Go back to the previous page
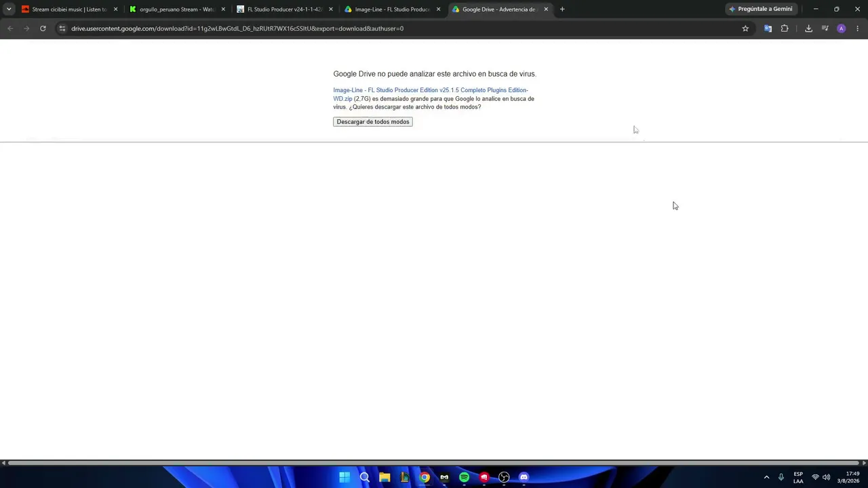The height and width of the screenshot is (488, 868). [10, 28]
